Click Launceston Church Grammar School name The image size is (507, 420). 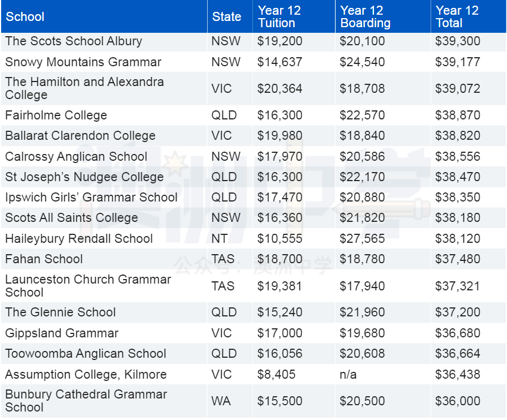pos(88,286)
